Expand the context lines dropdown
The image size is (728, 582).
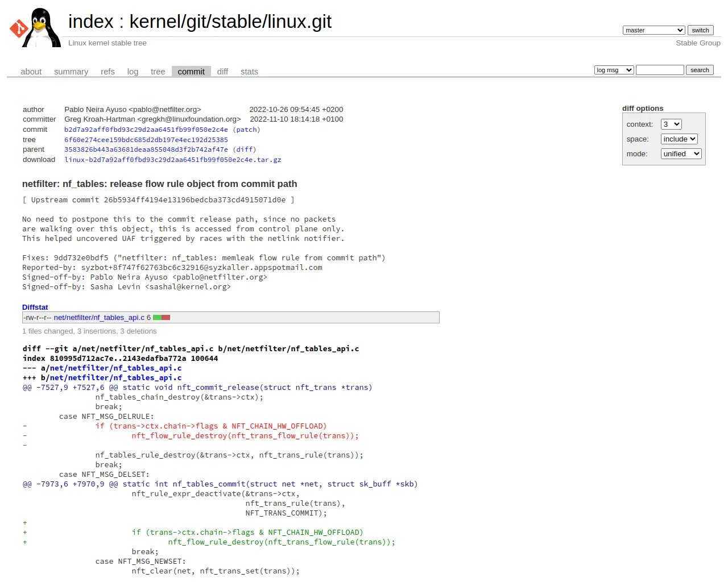(x=671, y=124)
